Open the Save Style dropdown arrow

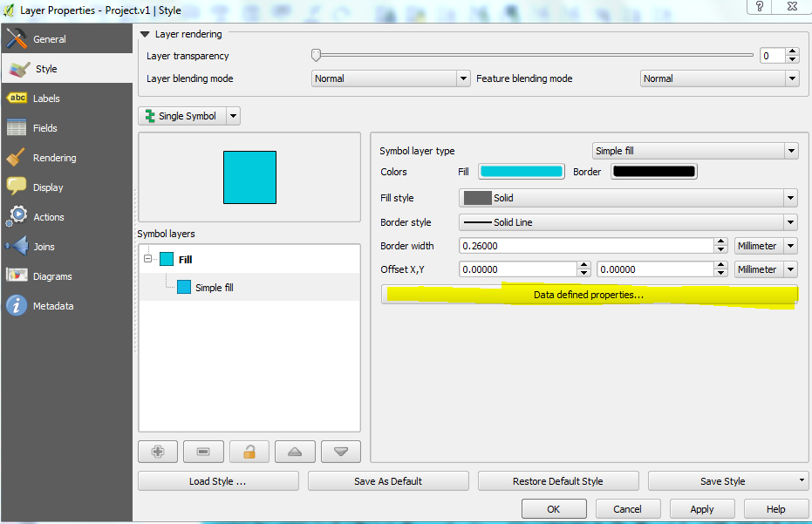pos(802,480)
